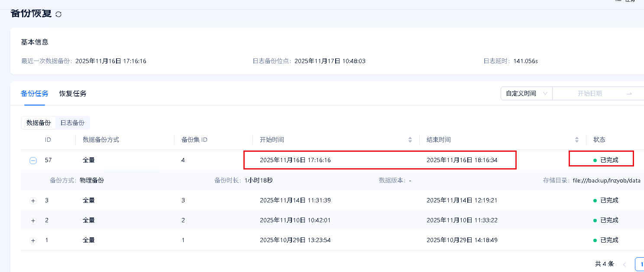
Task: Click page number 1 in pagination
Action: pos(640,264)
